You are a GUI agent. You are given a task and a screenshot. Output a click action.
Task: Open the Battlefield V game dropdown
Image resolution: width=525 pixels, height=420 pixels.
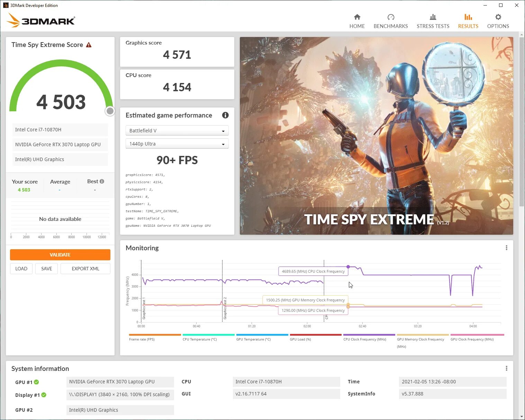(177, 131)
